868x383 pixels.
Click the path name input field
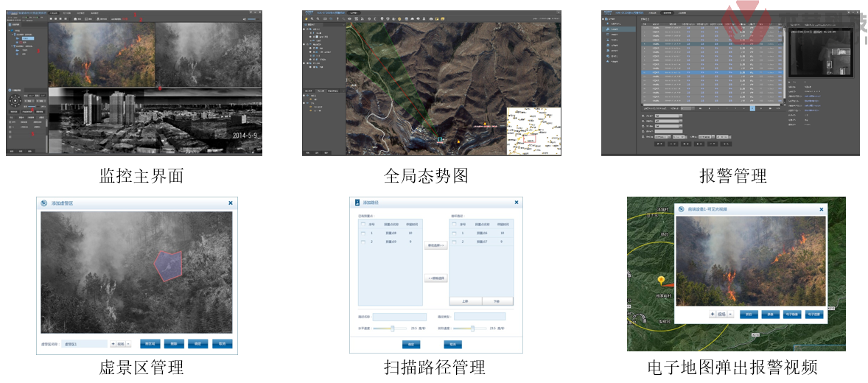click(399, 317)
